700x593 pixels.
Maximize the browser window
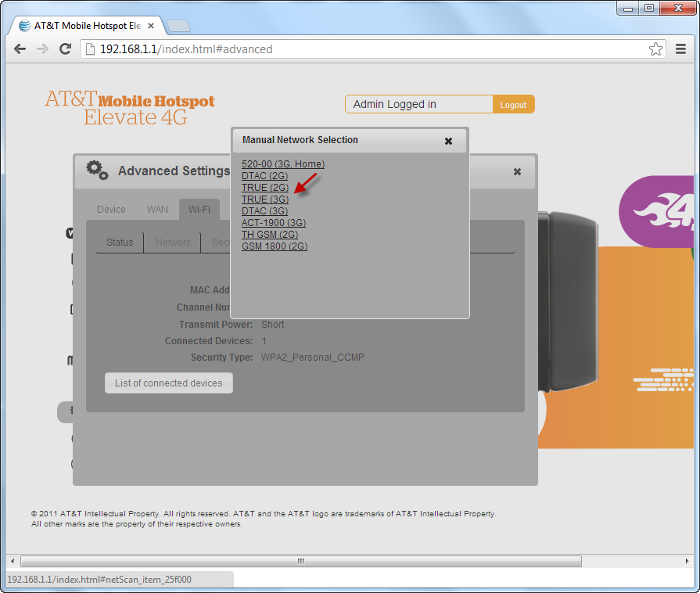tap(649, 8)
